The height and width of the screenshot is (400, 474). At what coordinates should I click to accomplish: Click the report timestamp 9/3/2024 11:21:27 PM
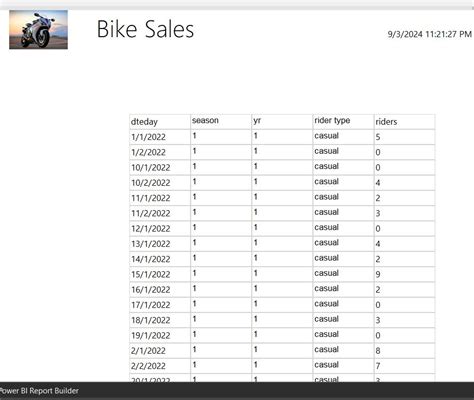coord(429,34)
